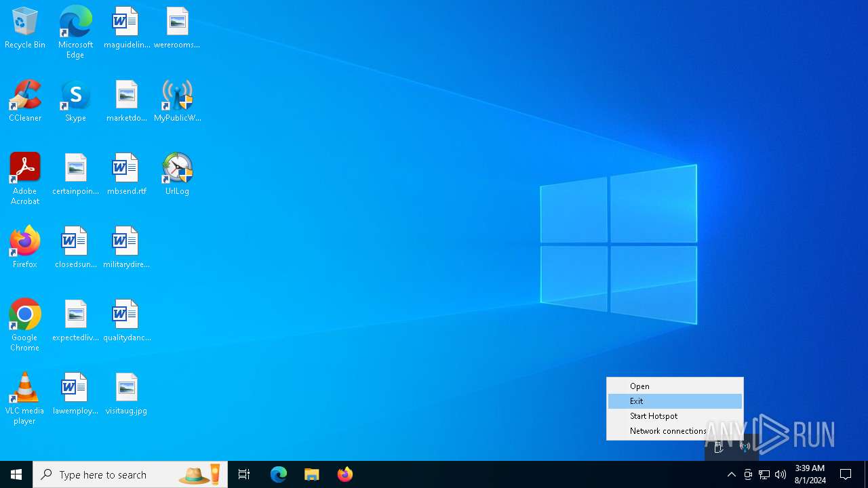Select the UrlLog desktop shortcut

pos(177,175)
